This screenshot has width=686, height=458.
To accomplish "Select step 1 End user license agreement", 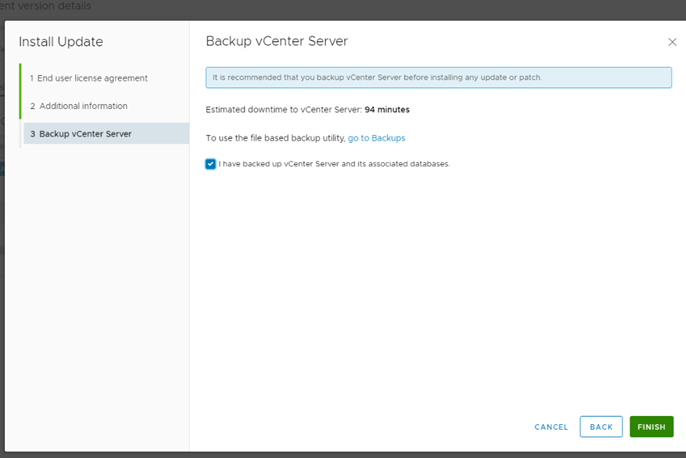I will point(89,78).
